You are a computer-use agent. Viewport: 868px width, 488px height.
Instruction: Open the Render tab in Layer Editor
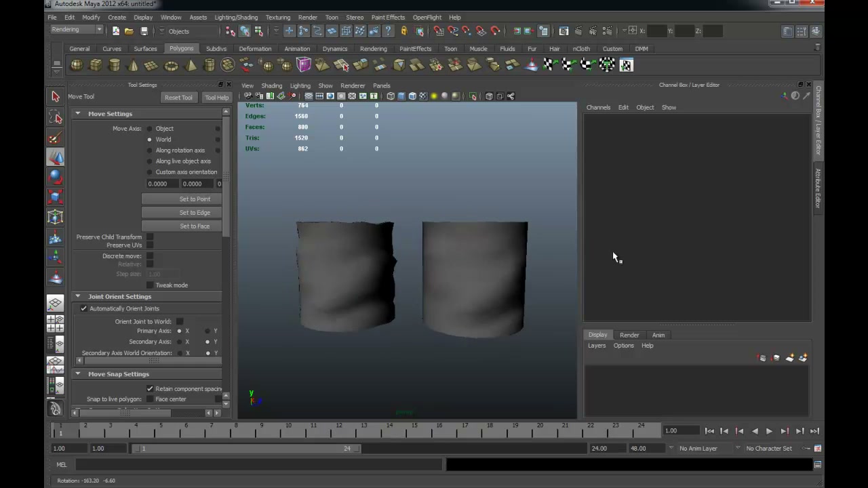(x=629, y=335)
